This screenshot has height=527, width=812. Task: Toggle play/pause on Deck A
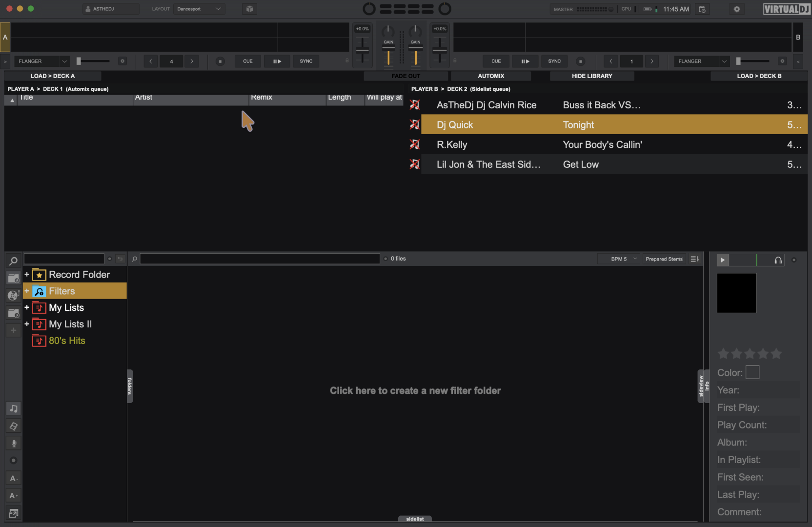(x=277, y=61)
